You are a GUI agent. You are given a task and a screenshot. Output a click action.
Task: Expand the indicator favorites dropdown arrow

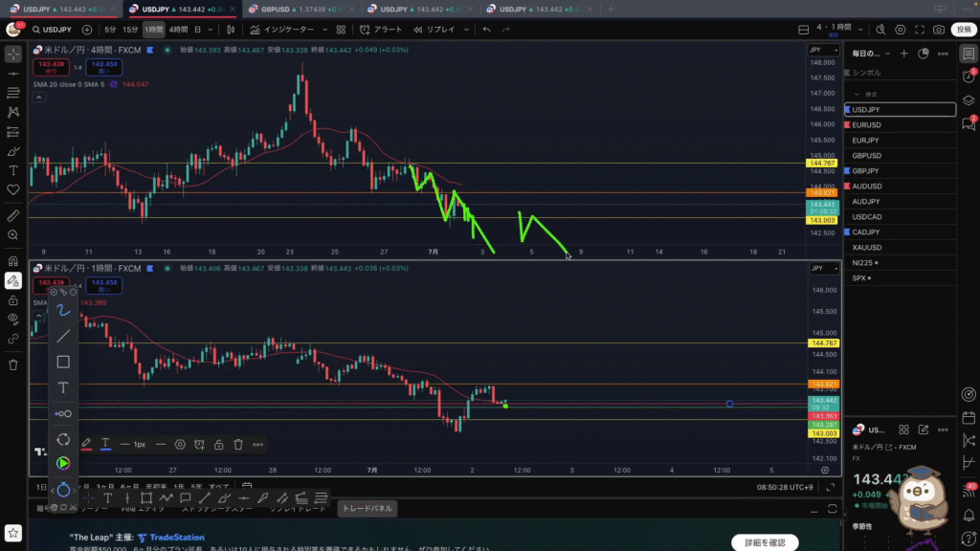click(325, 30)
